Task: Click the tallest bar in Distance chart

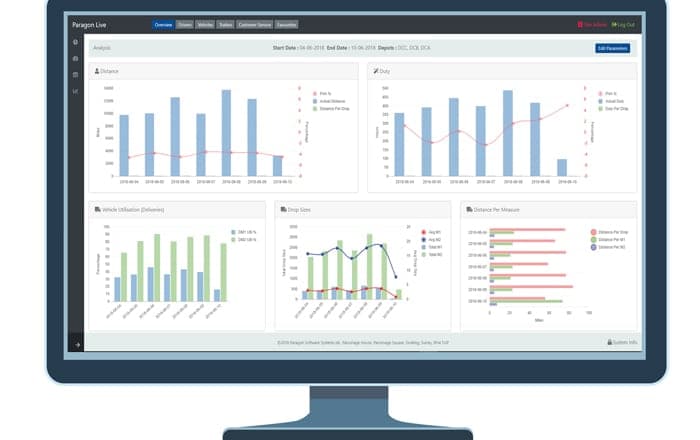Action: 226,133
